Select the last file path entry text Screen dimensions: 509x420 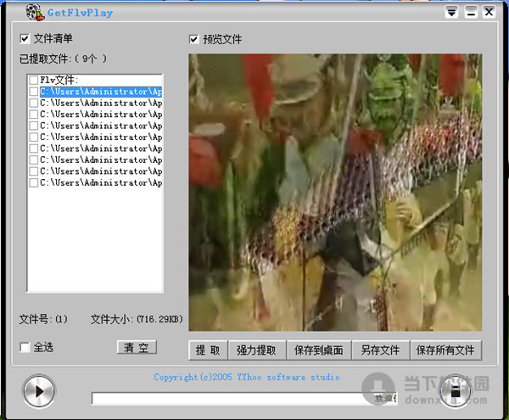pos(101,182)
